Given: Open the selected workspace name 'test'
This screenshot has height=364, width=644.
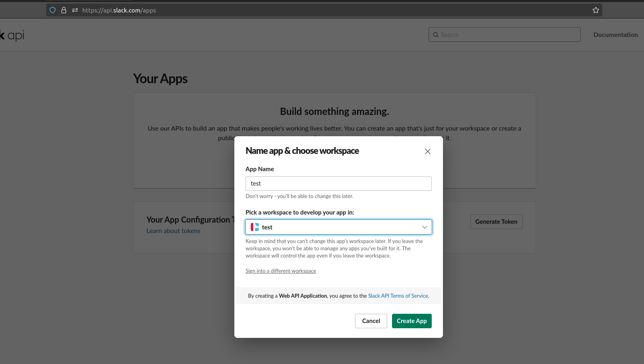Looking at the screenshot, I should click(x=267, y=227).
